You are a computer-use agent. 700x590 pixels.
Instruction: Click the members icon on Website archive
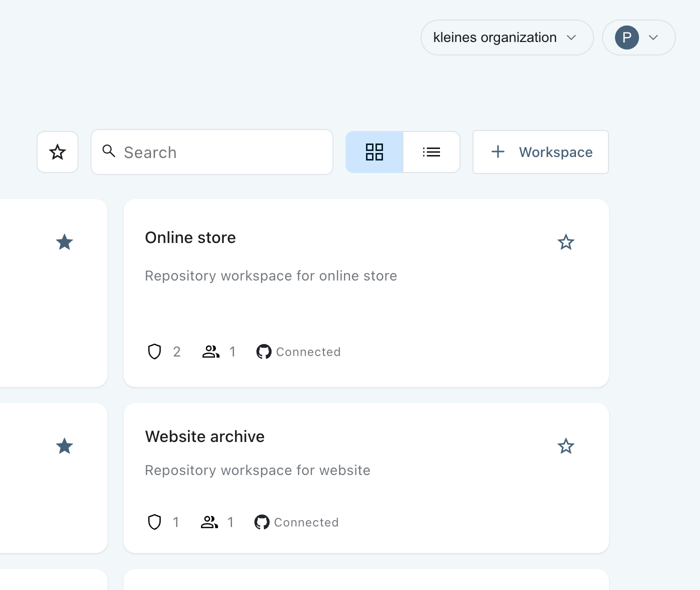209,522
